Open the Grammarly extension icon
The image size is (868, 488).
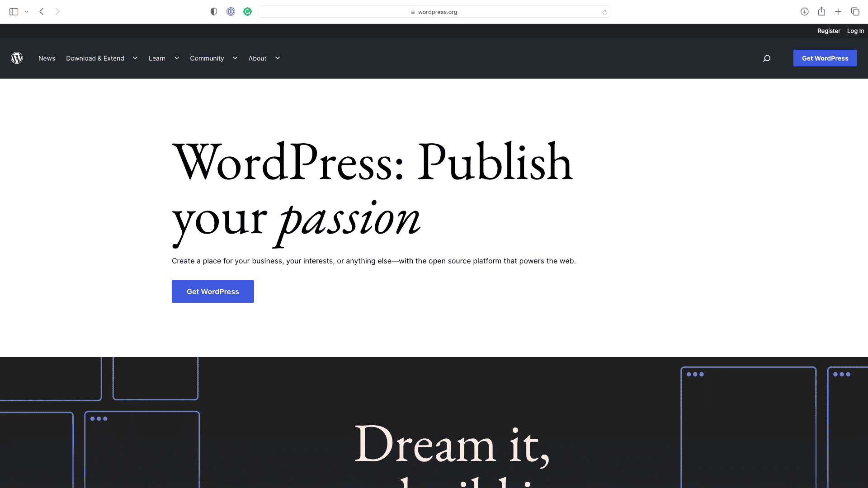click(x=247, y=12)
